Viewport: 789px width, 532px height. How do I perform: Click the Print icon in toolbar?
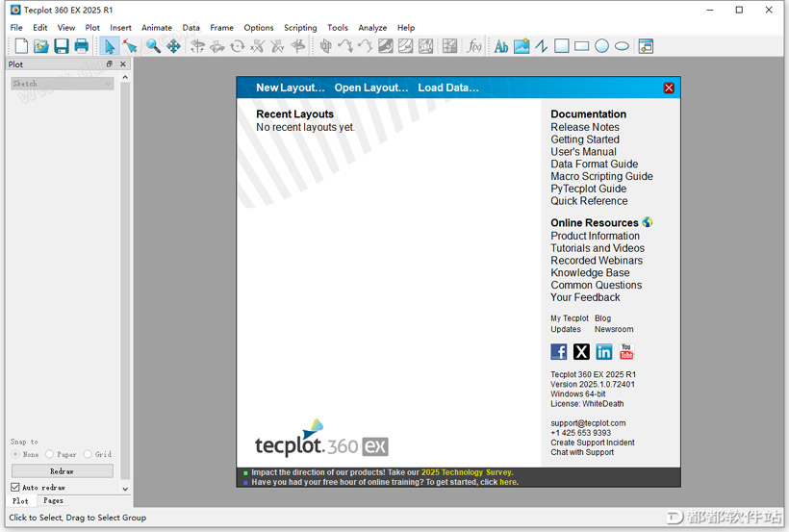(x=82, y=46)
